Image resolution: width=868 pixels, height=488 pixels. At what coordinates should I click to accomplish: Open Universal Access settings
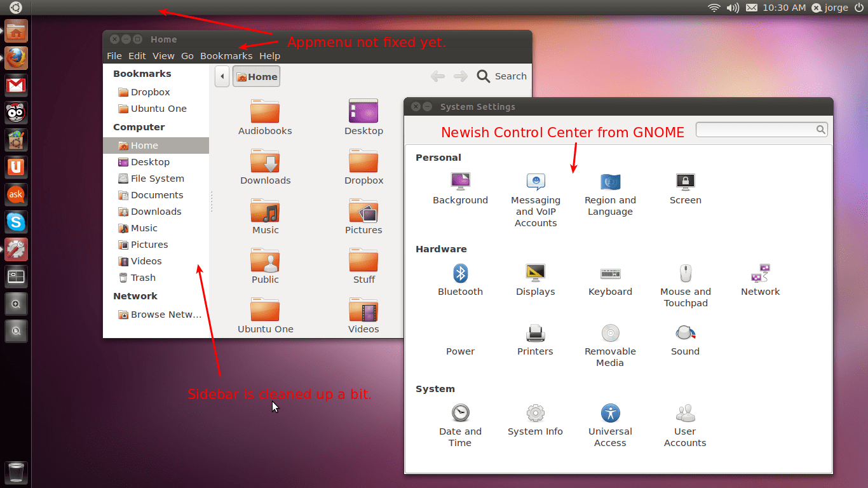[x=610, y=426]
